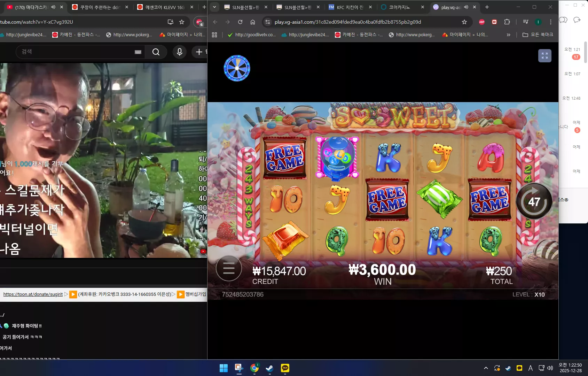Go forward in the game browser window

pos(228,22)
